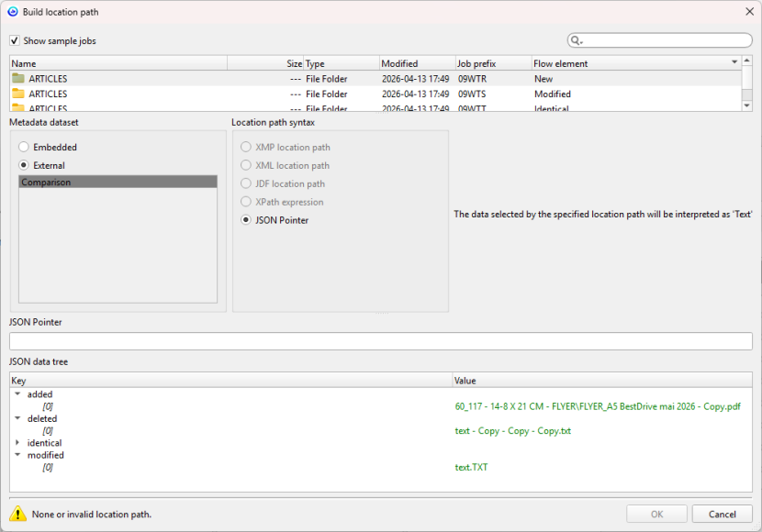Collapse the deleted tree node
This screenshot has width=762, height=532.
17,418
